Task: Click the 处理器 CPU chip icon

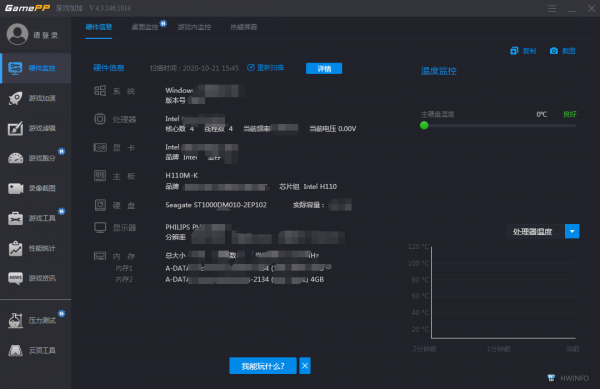Action: point(100,119)
